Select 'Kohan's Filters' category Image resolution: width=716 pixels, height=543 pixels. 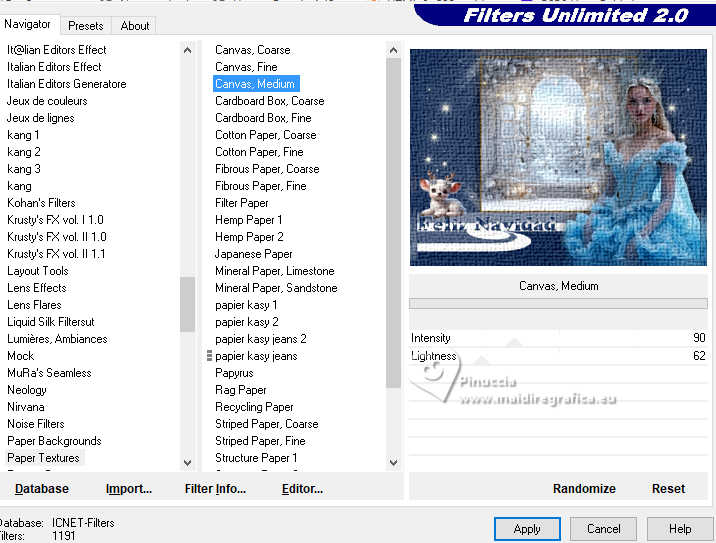pos(41,203)
